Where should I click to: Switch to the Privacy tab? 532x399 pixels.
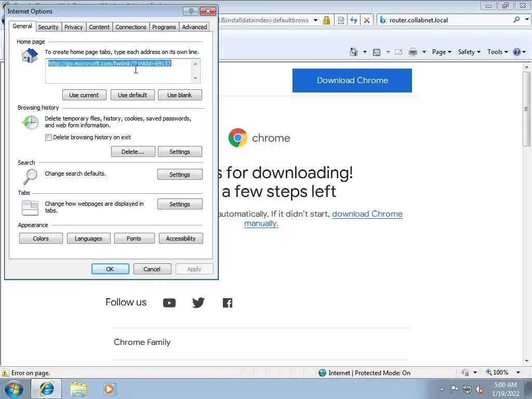(x=74, y=27)
